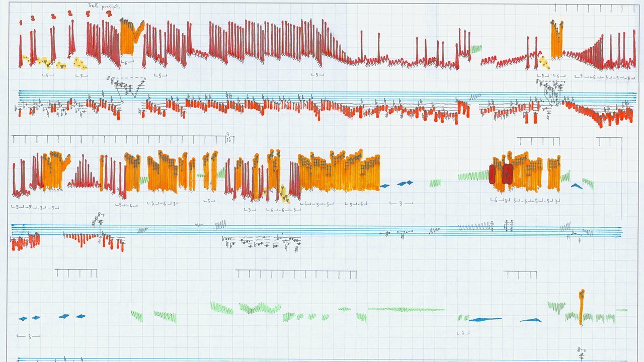Image resolution: width=644 pixels, height=362 pixels.
Task: Click the yellow dotted cluster in middle row
Action: (x=284, y=193)
